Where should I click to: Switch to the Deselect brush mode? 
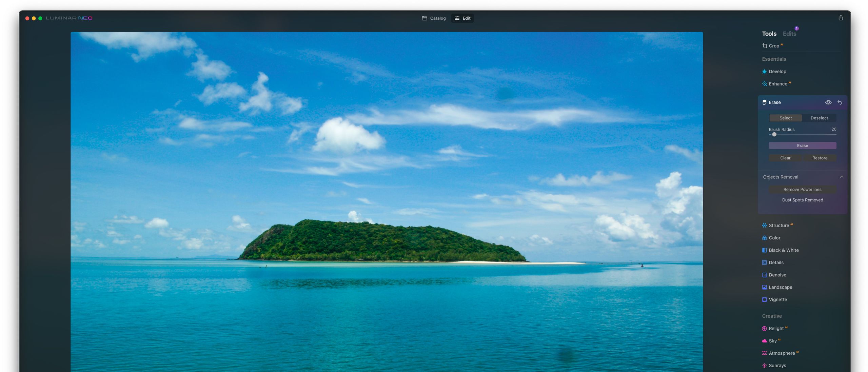pyautogui.click(x=819, y=118)
